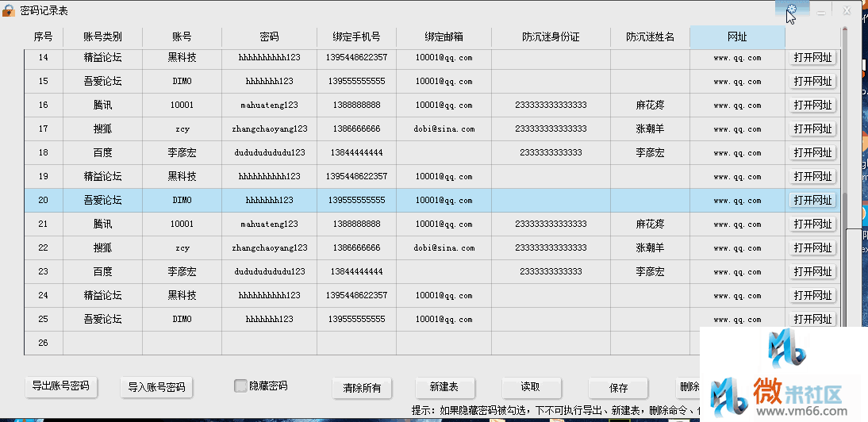The width and height of the screenshot is (868, 422).
Task: Click phone 1395448622357 in row 19
Action: [x=356, y=176]
